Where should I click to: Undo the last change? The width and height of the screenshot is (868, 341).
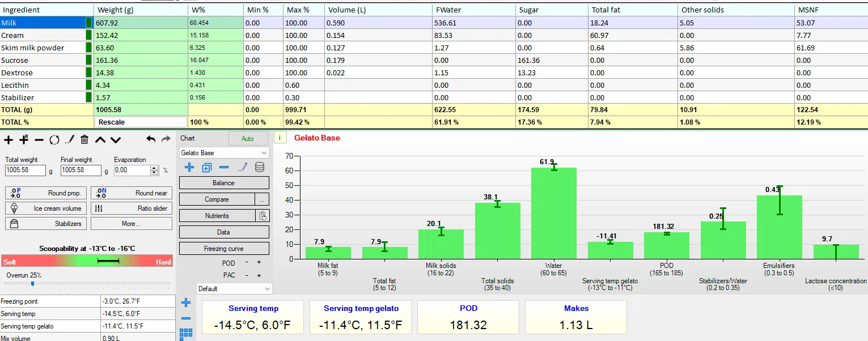pos(151,139)
